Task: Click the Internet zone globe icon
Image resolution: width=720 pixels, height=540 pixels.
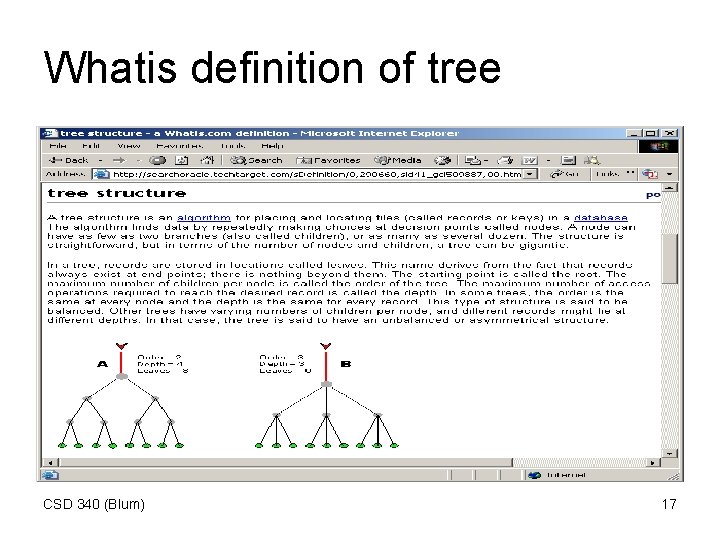Action: click(534, 475)
